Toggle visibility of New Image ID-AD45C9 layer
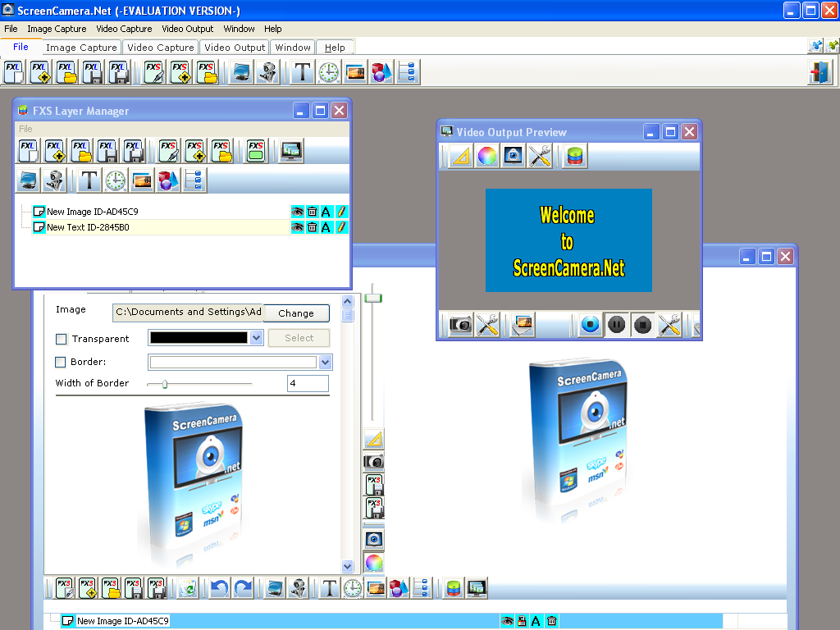840x630 pixels. coord(297,212)
